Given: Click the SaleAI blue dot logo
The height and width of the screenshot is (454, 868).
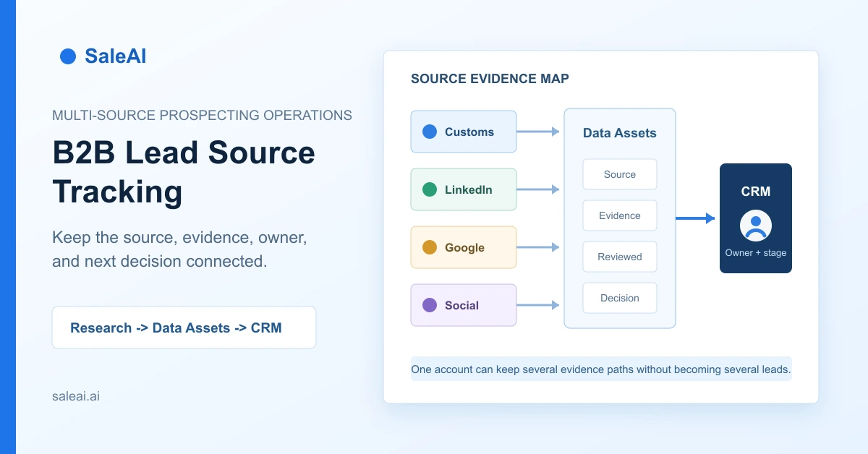Looking at the screenshot, I should click(x=68, y=56).
